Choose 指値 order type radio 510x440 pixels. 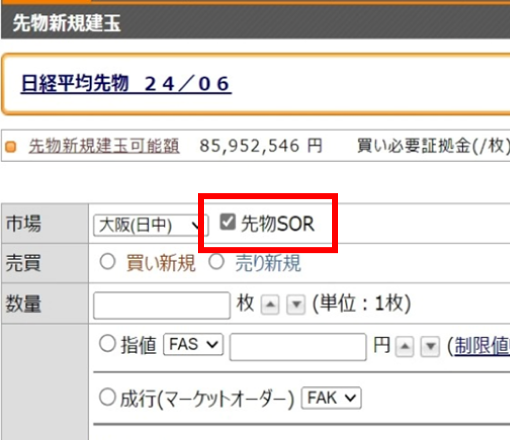tap(107, 343)
